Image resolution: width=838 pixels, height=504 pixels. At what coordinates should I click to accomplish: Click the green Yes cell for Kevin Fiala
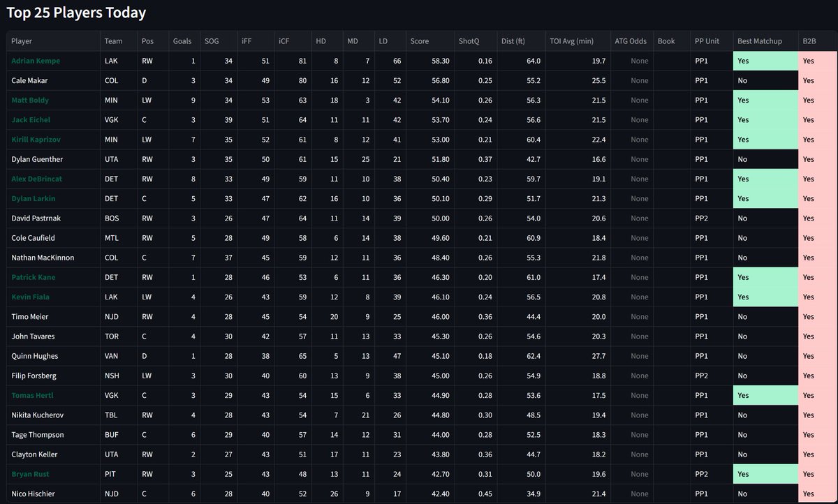tap(760, 296)
